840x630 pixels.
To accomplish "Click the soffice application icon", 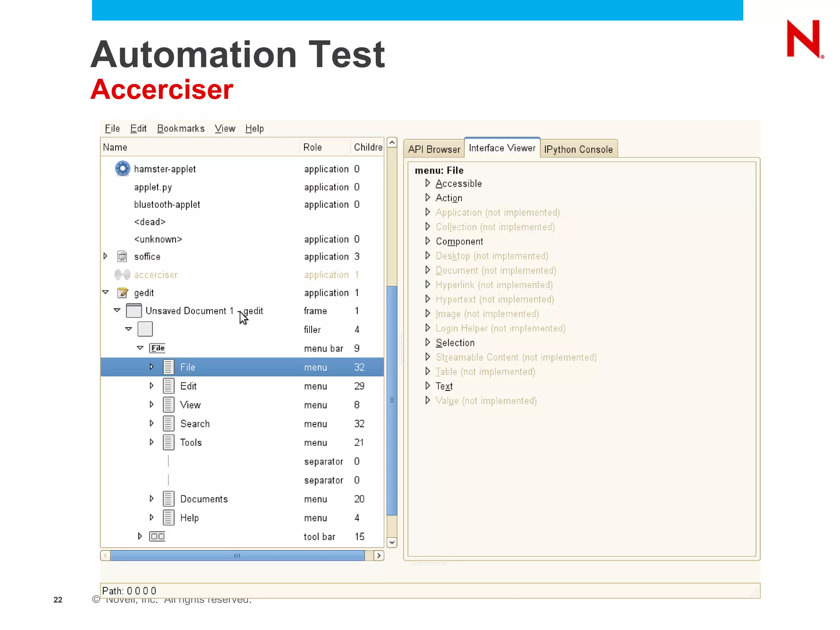I will [122, 256].
